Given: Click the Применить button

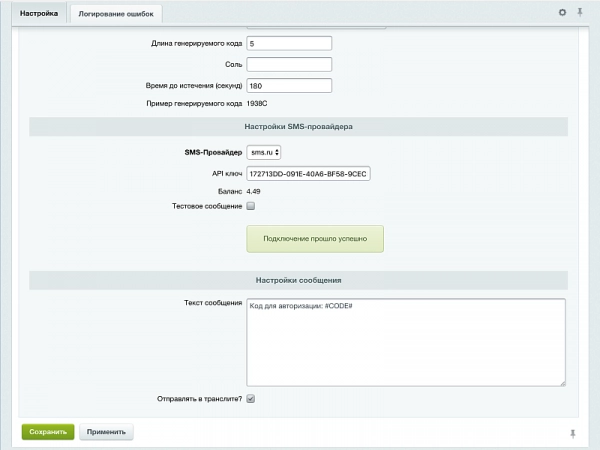Looking at the screenshot, I should [106, 432].
